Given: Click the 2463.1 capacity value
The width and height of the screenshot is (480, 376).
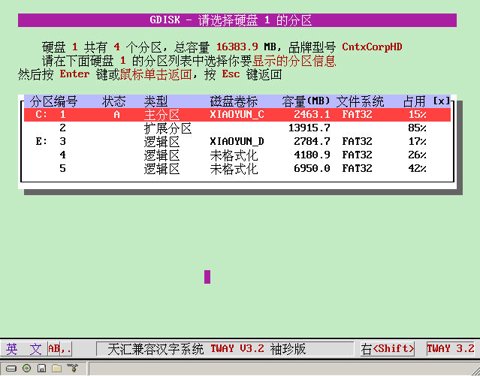Looking at the screenshot, I should pos(312,114).
